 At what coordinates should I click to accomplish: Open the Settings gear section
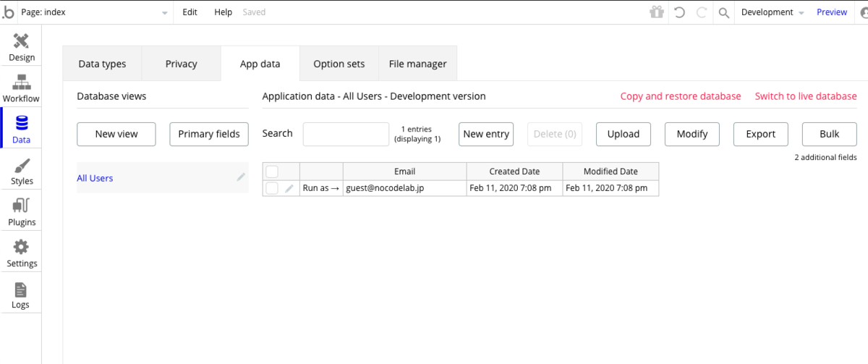tap(21, 253)
